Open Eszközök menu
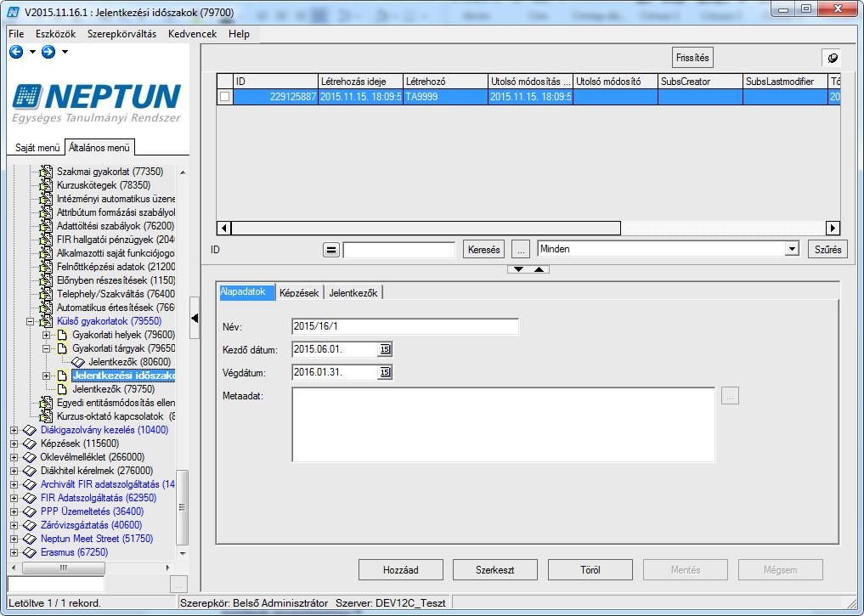The width and height of the screenshot is (864, 616). pos(56,34)
